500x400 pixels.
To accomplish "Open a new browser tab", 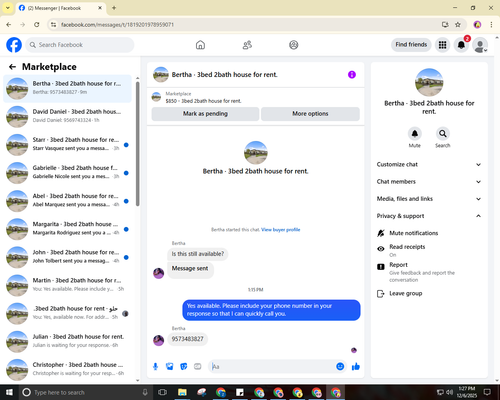I will point(114,8).
